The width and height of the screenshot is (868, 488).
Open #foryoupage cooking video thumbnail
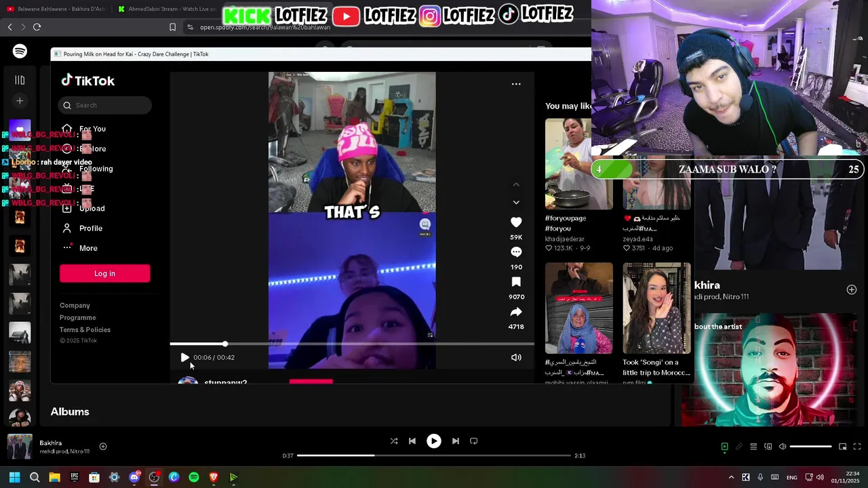578,164
